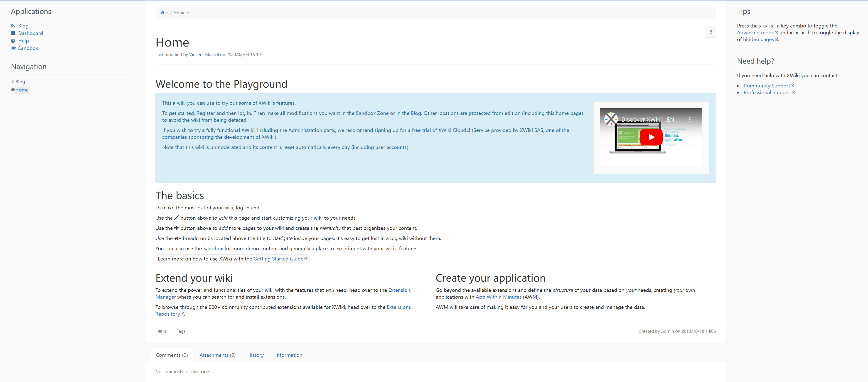Switch to the History tab
Screen dimensions: 868x382
(x=256, y=355)
